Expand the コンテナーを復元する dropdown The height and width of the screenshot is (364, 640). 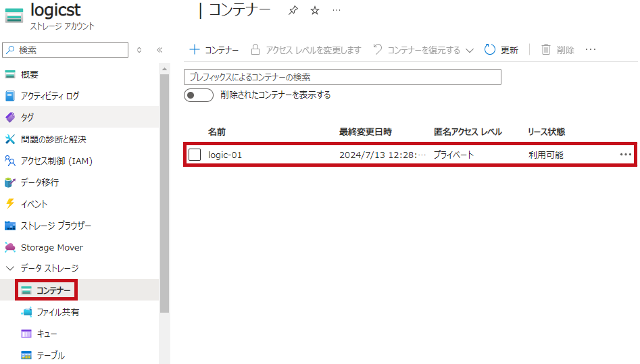click(x=470, y=50)
